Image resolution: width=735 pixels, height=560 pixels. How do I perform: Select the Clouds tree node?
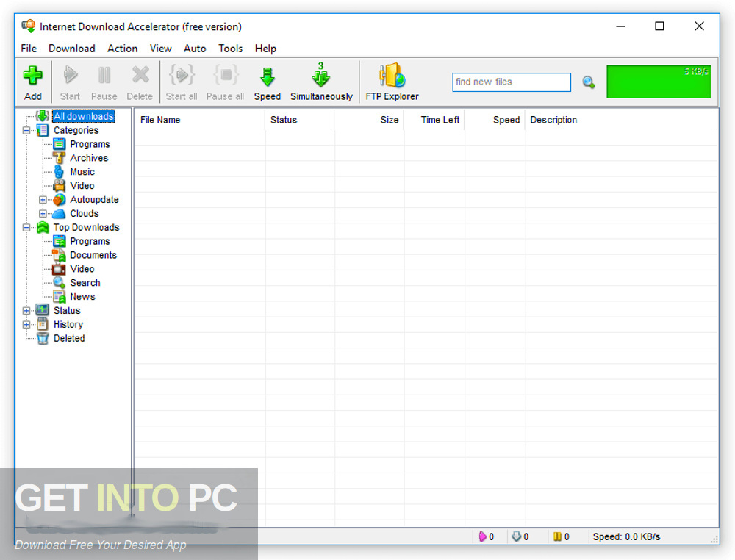click(85, 213)
